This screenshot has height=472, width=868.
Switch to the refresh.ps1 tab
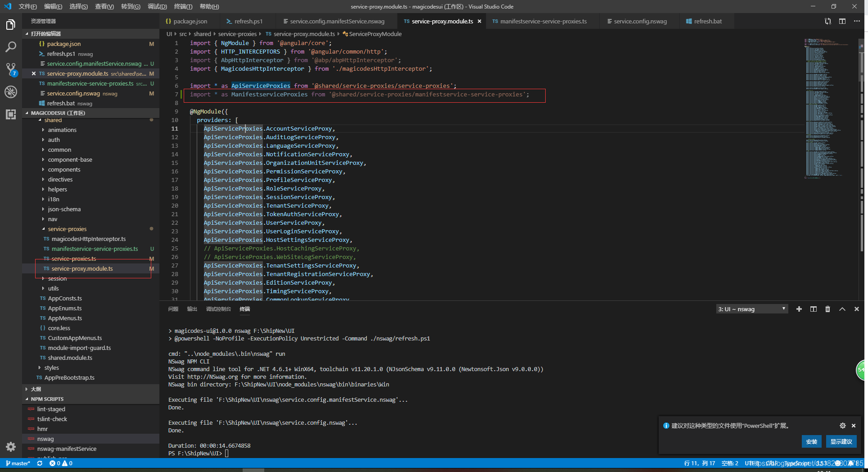click(248, 21)
